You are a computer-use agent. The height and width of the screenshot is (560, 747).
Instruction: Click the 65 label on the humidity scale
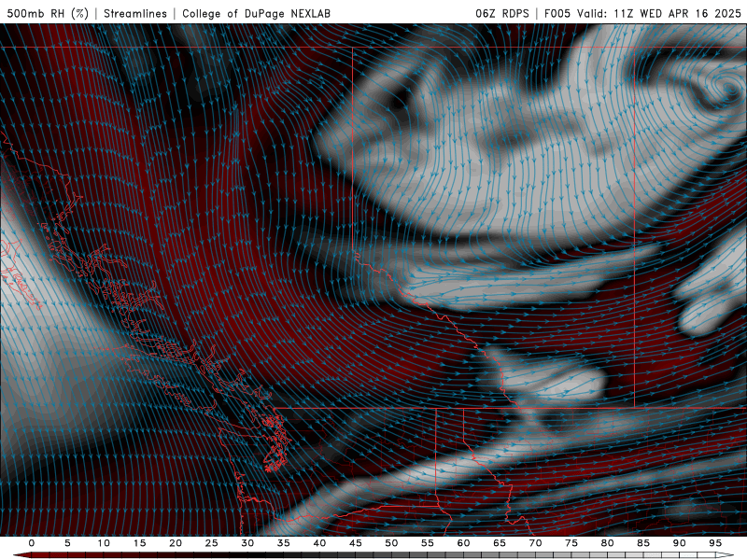[x=500, y=543]
